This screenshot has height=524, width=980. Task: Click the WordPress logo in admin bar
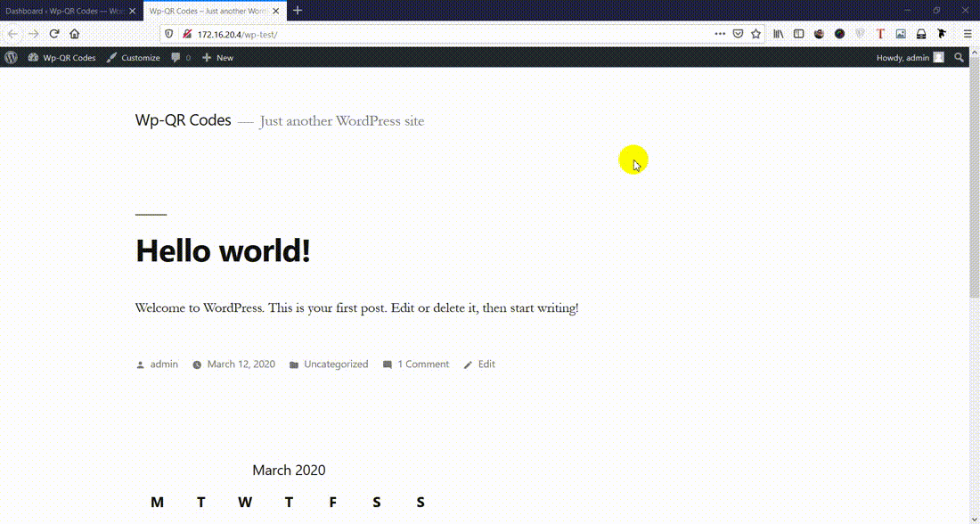point(11,57)
